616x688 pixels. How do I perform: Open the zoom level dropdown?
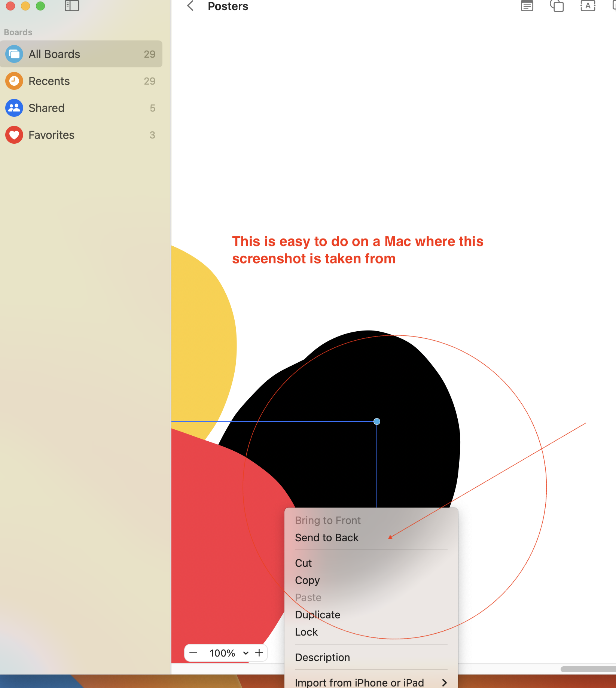coord(246,653)
